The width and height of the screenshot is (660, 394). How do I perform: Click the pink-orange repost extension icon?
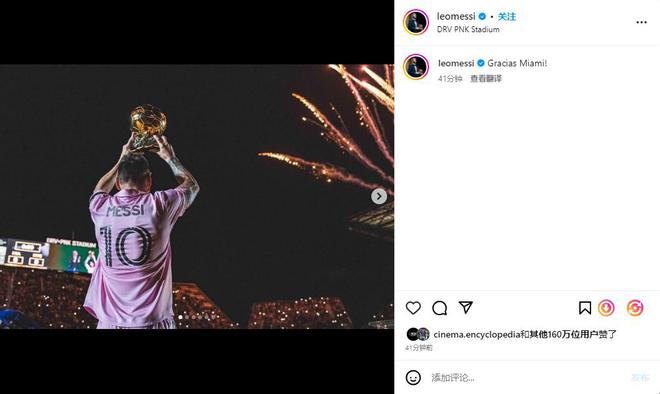(635, 308)
